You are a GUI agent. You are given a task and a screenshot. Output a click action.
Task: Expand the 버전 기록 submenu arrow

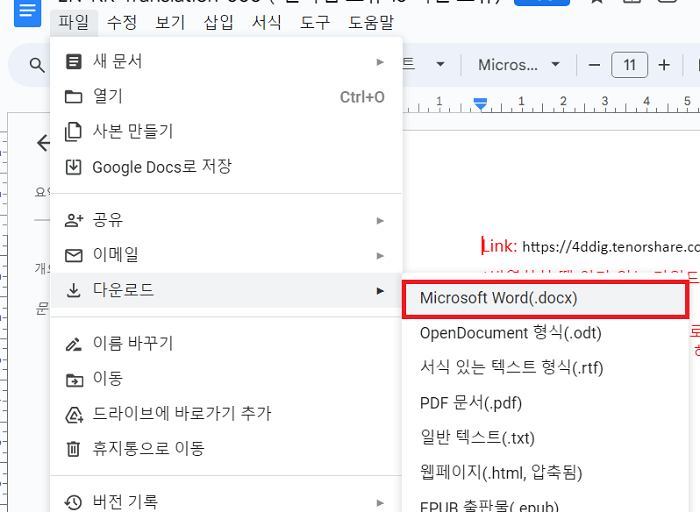click(x=380, y=503)
